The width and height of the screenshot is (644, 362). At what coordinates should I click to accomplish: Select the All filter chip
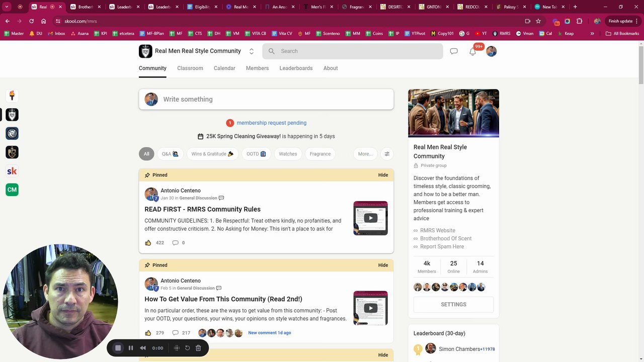click(x=146, y=154)
